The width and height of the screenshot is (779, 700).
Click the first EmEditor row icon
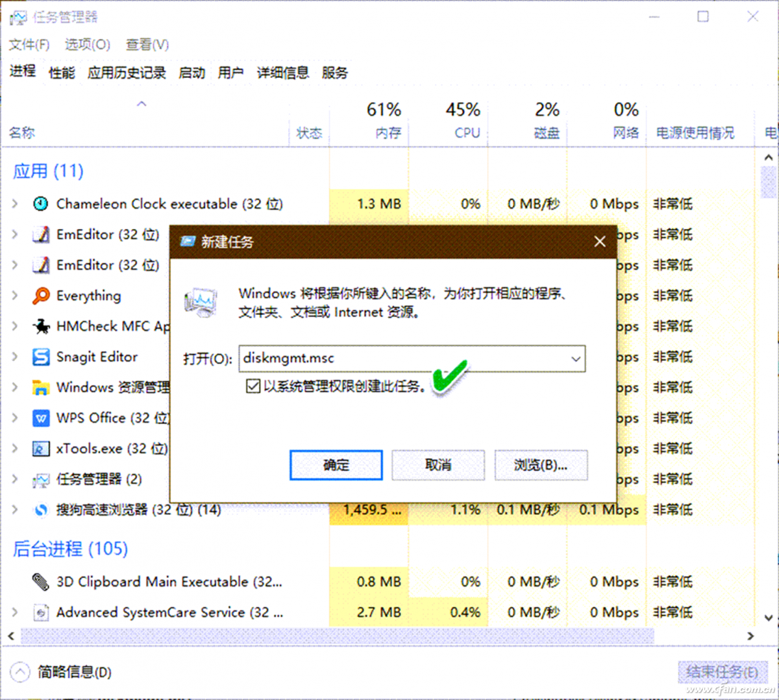(41, 234)
